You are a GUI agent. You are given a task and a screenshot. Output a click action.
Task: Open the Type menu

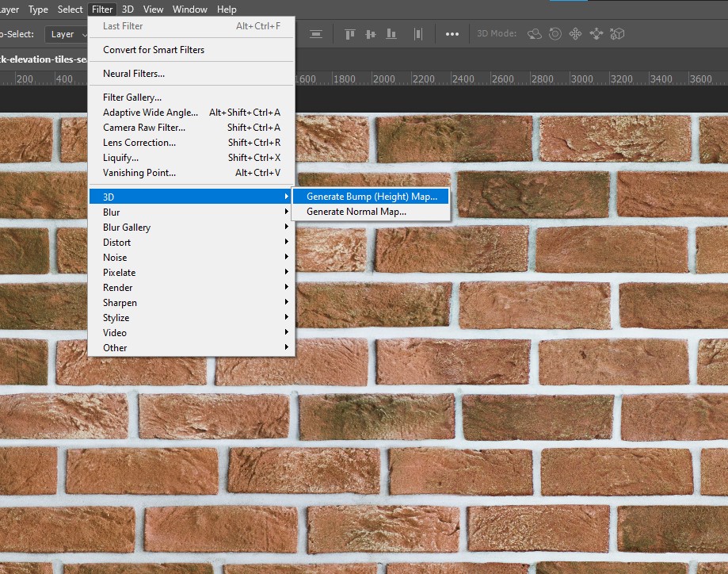tap(38, 10)
